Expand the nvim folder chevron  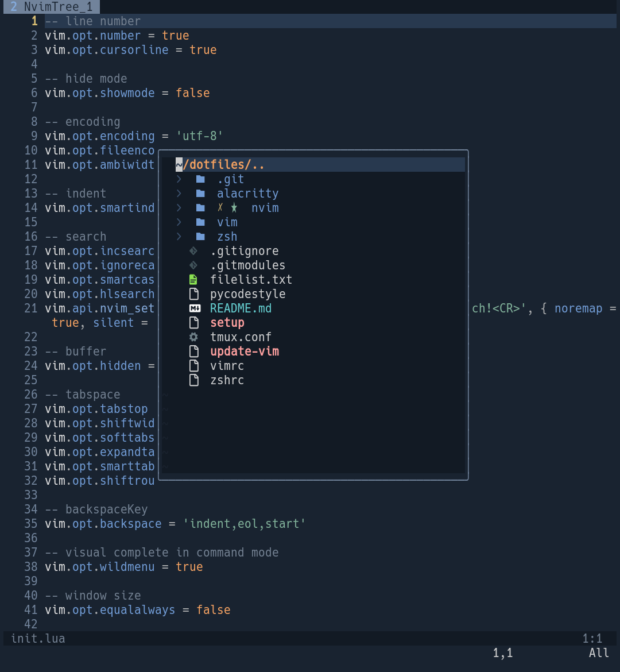[179, 208]
